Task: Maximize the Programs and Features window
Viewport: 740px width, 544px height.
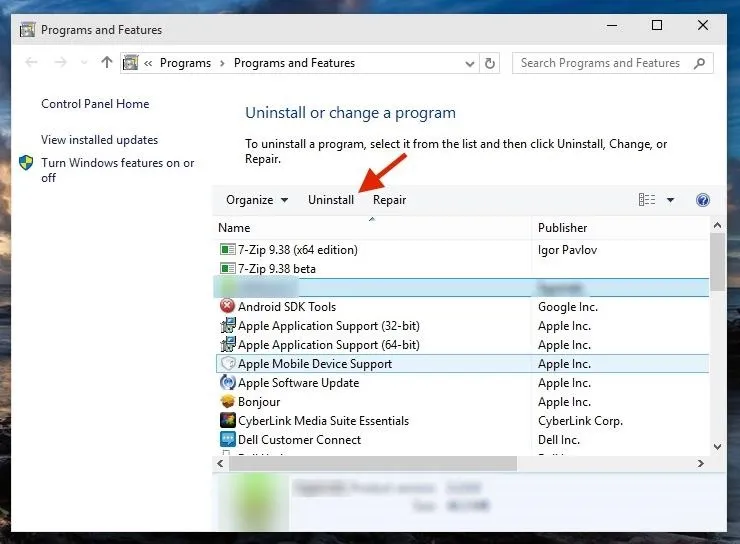Action: click(x=657, y=25)
